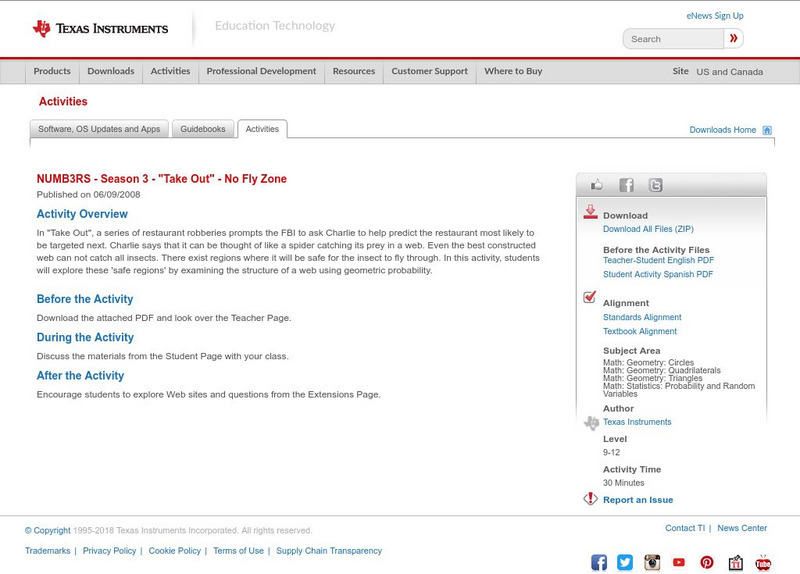
Task: Click inside the Search field
Action: click(x=673, y=39)
